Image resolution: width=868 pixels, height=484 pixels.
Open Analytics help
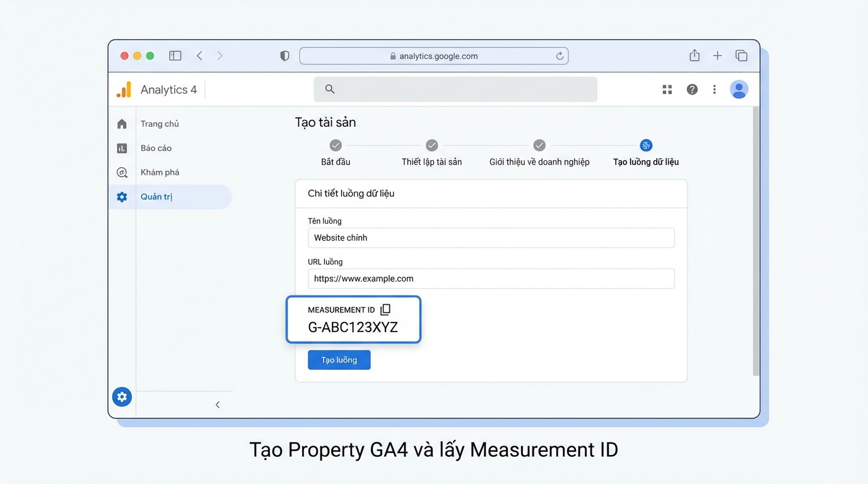point(692,89)
